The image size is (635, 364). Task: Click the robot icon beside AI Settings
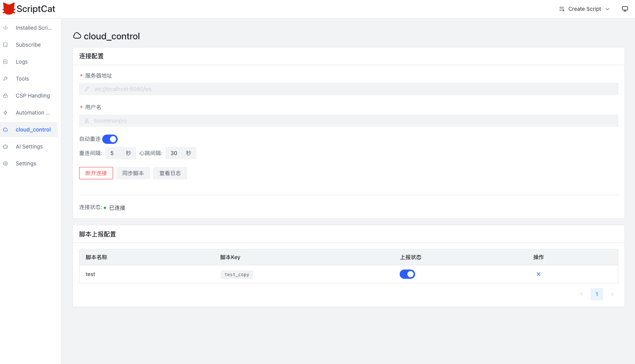pos(5,147)
